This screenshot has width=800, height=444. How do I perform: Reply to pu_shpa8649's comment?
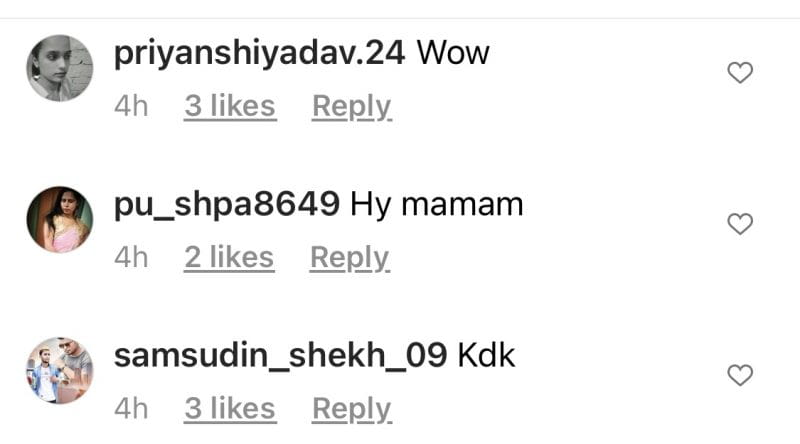(x=350, y=258)
